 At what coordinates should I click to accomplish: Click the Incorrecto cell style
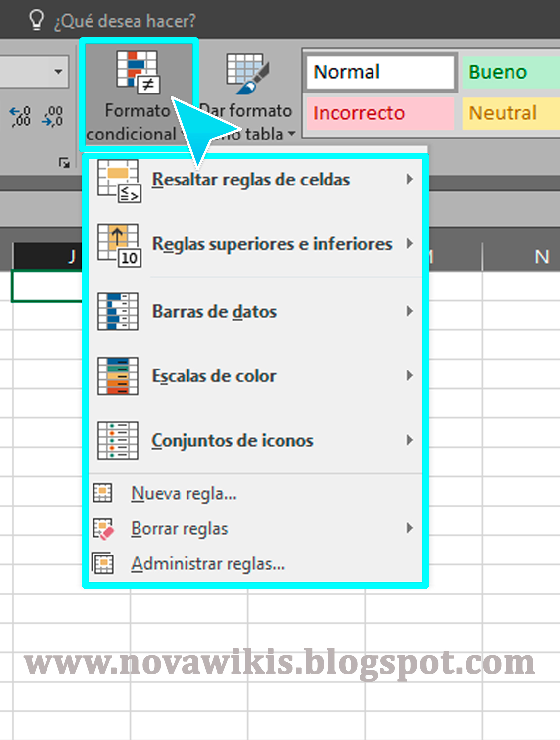[x=379, y=113]
